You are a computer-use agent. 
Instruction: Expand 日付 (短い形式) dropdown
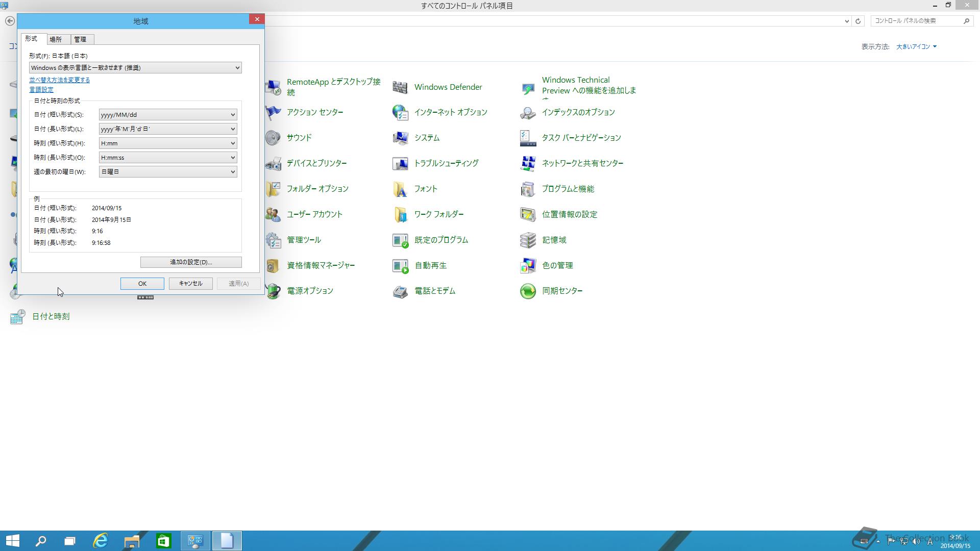pos(168,115)
